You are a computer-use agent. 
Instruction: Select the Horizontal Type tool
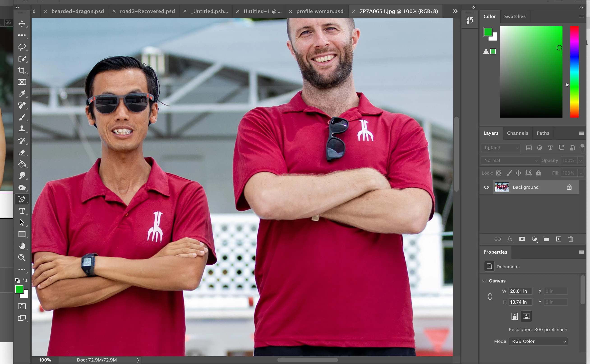tap(22, 211)
